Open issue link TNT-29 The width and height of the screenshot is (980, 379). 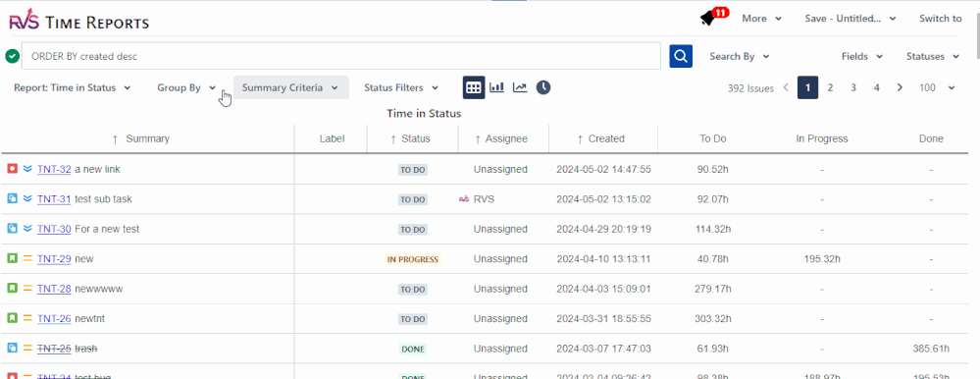click(54, 258)
